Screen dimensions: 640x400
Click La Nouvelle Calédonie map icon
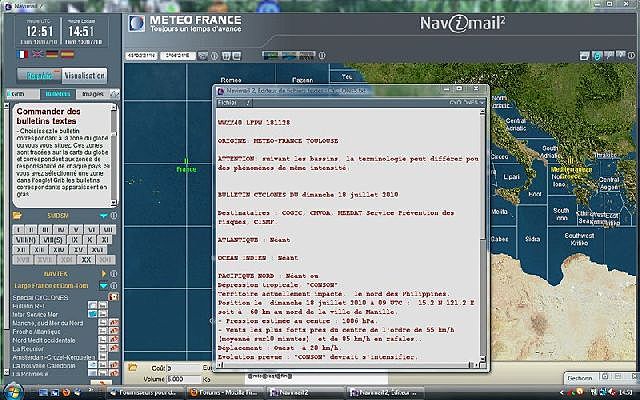tap(93, 365)
